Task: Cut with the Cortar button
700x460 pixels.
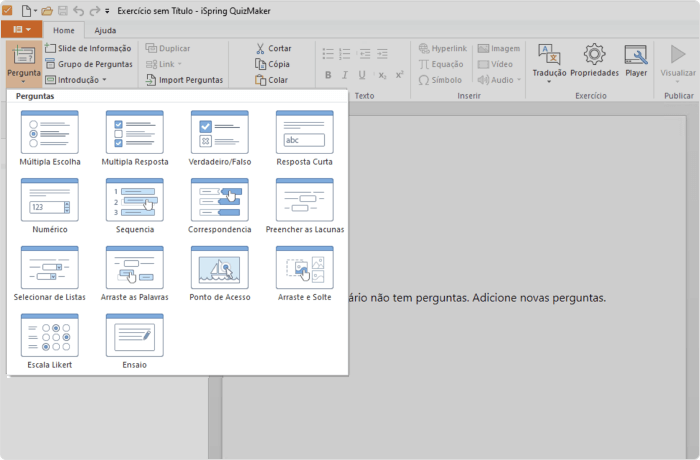Action: pyautogui.click(x=273, y=48)
